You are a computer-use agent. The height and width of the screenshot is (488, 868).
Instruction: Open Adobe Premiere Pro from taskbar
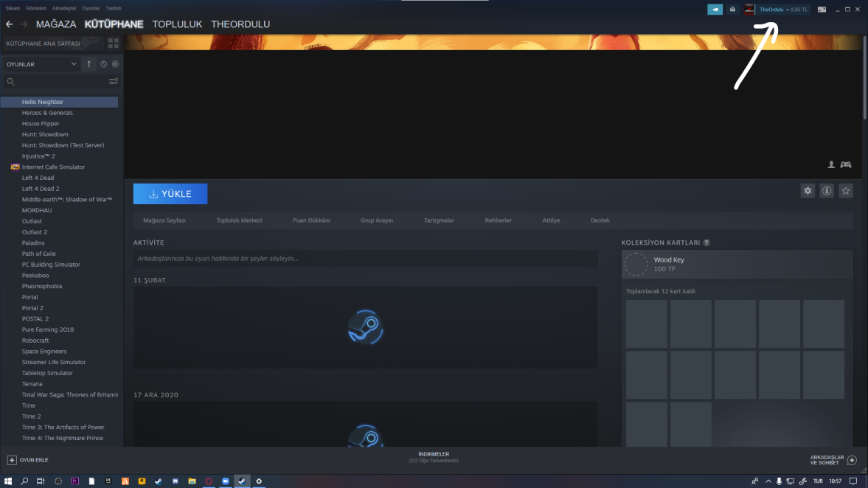[74, 481]
